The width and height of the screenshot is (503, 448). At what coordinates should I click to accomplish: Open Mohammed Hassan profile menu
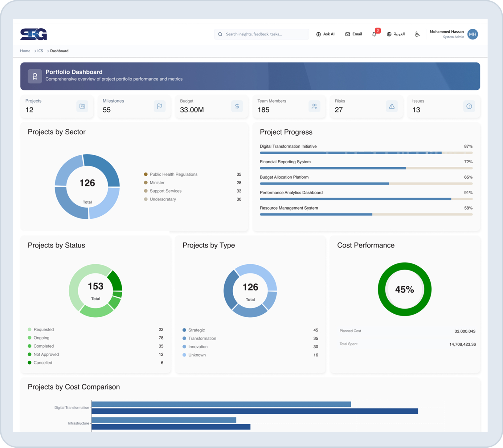(x=453, y=34)
